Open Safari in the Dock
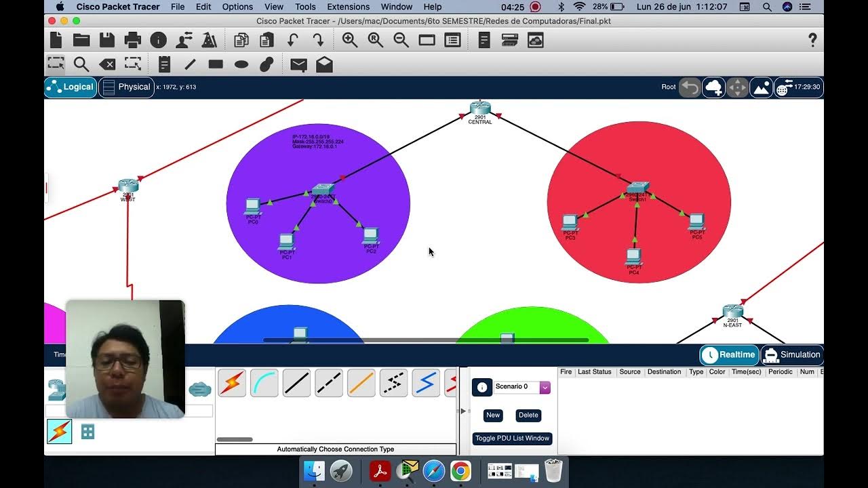This screenshot has width=868, height=488. pyautogui.click(x=434, y=470)
